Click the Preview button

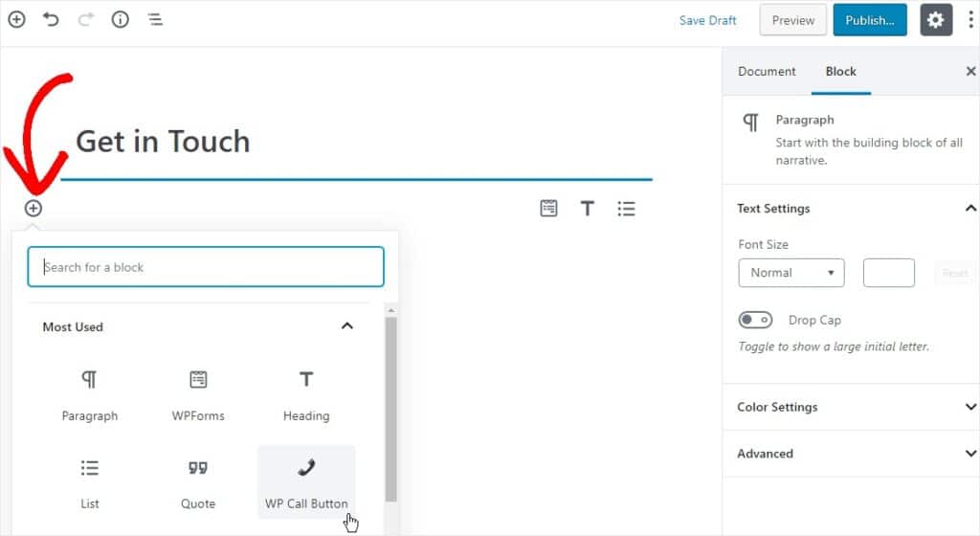tap(792, 20)
